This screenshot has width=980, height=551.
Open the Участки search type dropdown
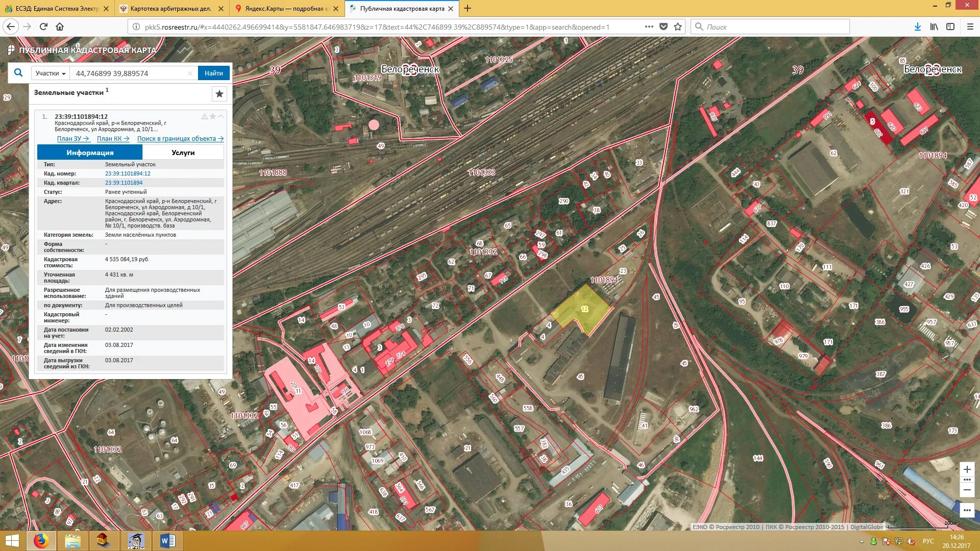(51, 73)
